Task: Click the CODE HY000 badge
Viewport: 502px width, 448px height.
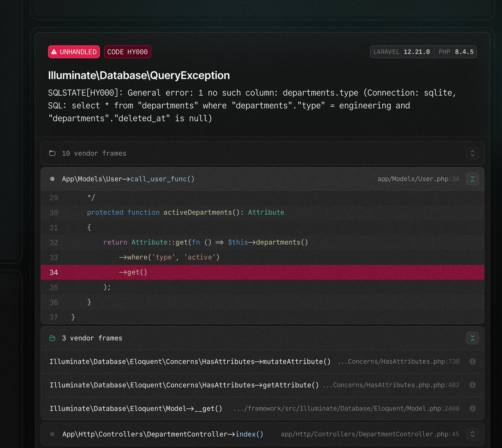Action: coord(128,52)
